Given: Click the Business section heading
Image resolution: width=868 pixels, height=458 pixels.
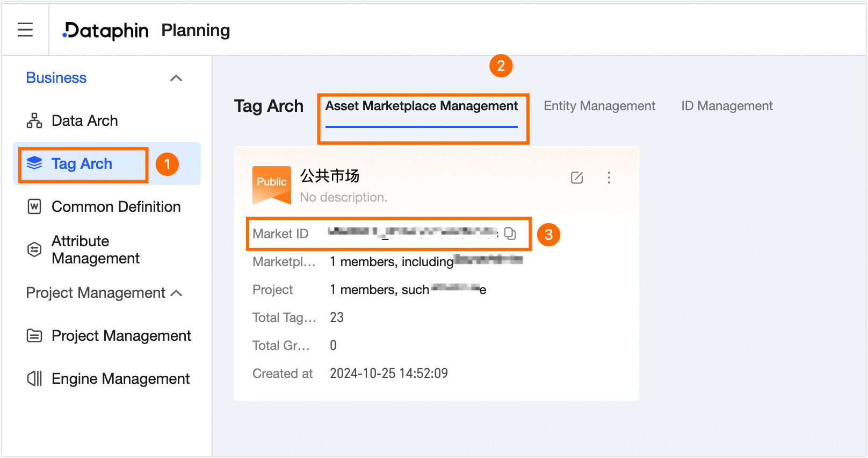Looking at the screenshot, I should [56, 78].
